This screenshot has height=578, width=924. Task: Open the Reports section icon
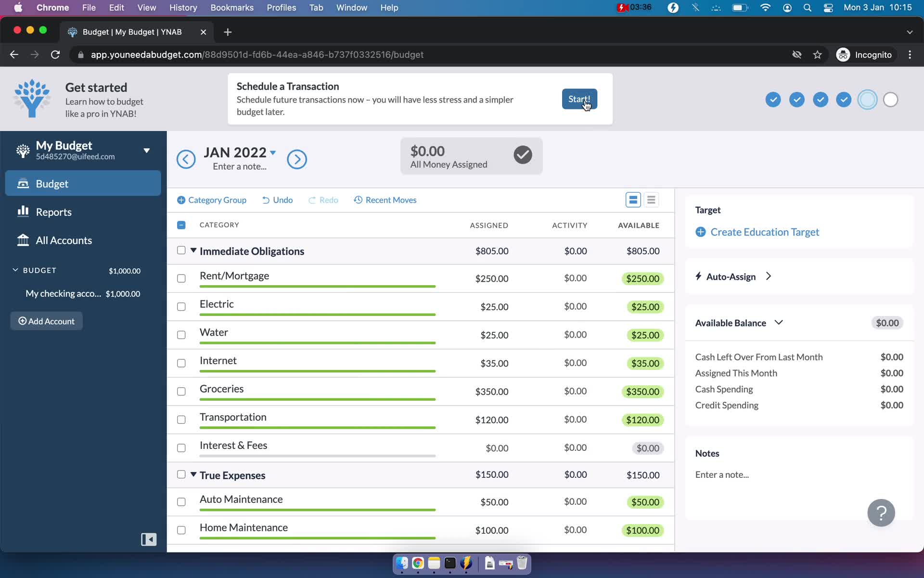tap(22, 212)
